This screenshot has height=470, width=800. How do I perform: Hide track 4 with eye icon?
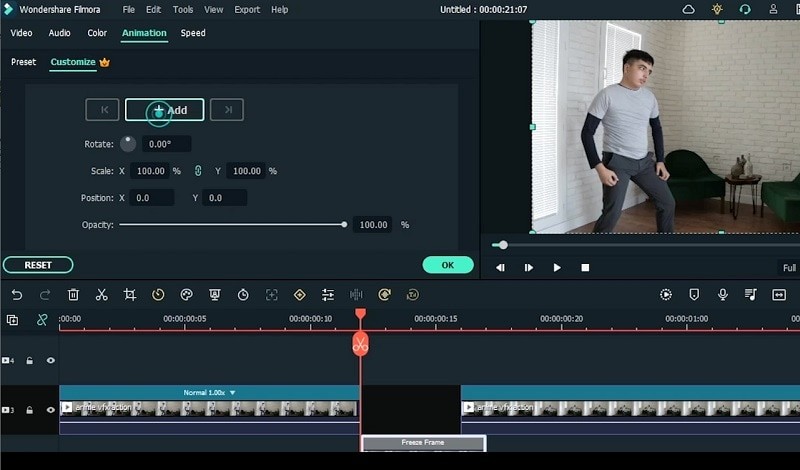(51, 360)
